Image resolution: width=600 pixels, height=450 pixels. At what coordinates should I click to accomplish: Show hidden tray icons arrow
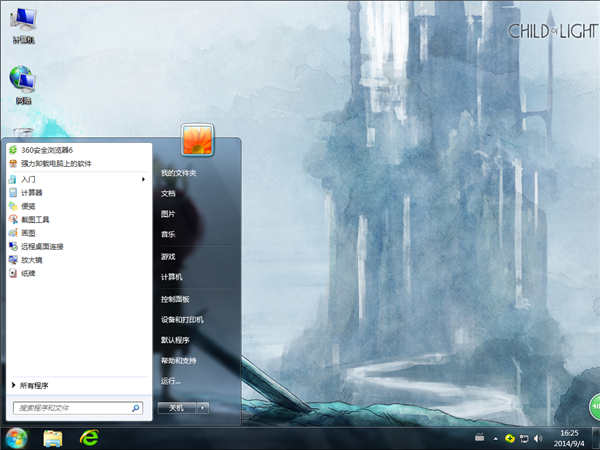(x=496, y=437)
